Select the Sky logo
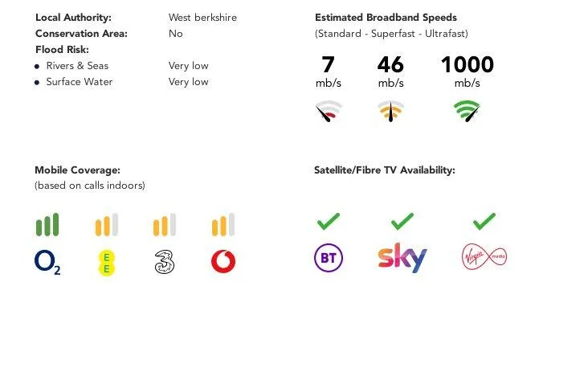 (x=402, y=257)
